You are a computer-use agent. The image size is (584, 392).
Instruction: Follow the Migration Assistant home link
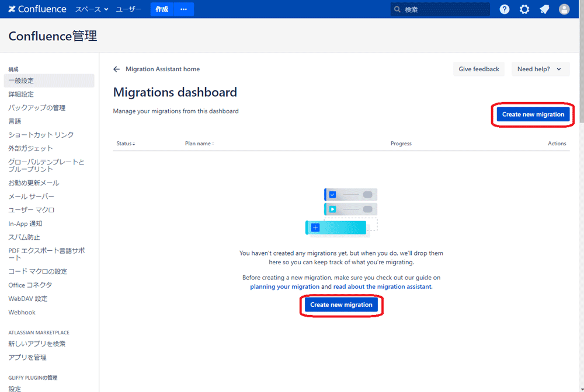[162, 69]
